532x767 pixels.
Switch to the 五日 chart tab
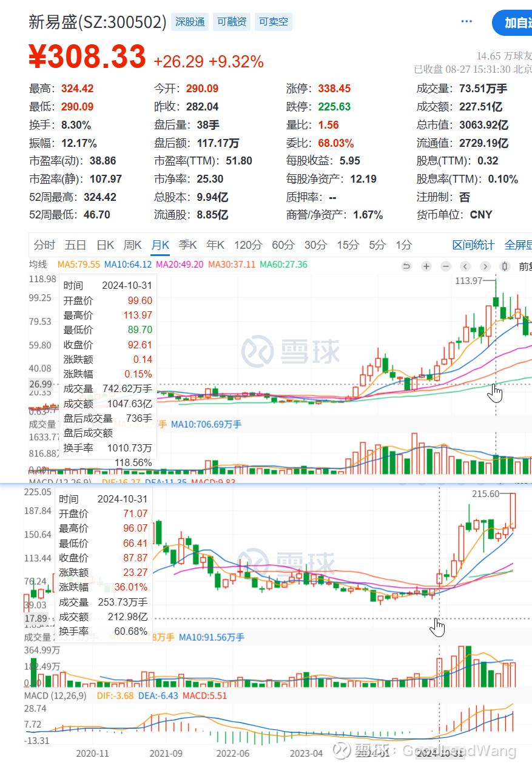75,245
